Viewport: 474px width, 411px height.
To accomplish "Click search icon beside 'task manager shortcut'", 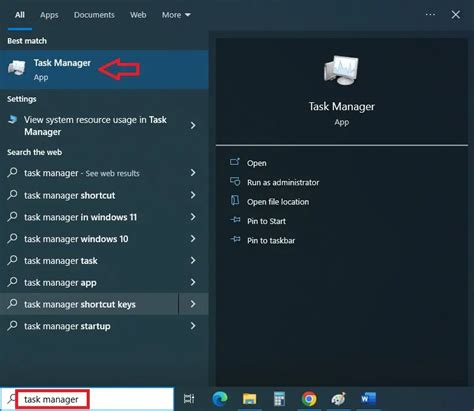I will click(x=12, y=194).
